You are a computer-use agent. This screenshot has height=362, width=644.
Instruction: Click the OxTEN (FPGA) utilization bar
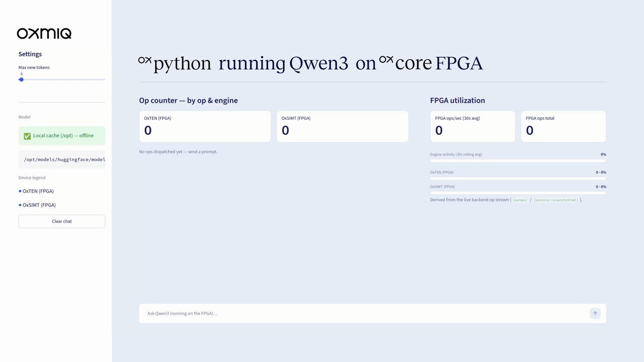click(x=518, y=178)
